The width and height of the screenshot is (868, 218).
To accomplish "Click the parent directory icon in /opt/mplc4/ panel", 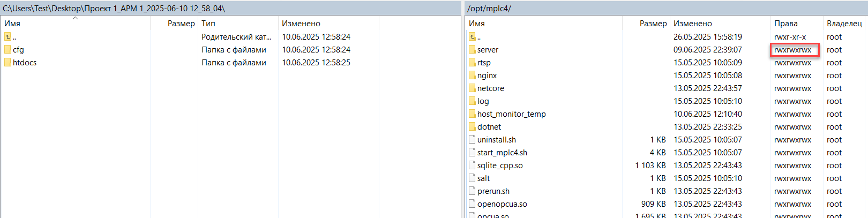I will [472, 36].
